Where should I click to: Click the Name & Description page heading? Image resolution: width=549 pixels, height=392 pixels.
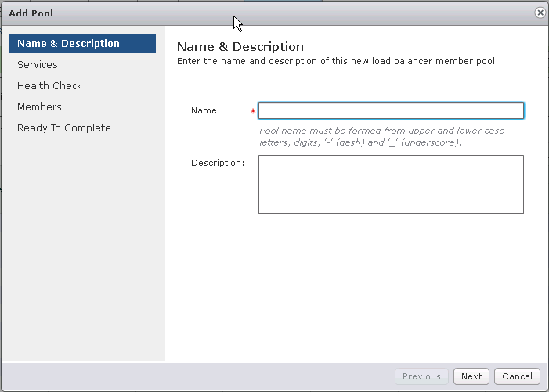(240, 47)
